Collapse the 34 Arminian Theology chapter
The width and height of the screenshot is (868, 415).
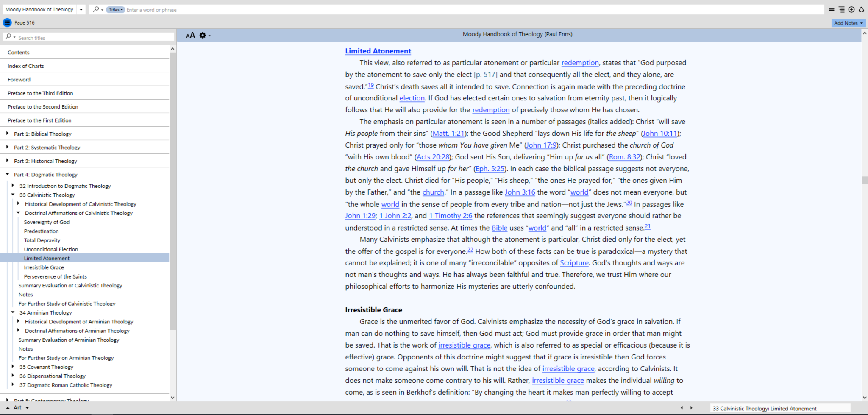13,312
